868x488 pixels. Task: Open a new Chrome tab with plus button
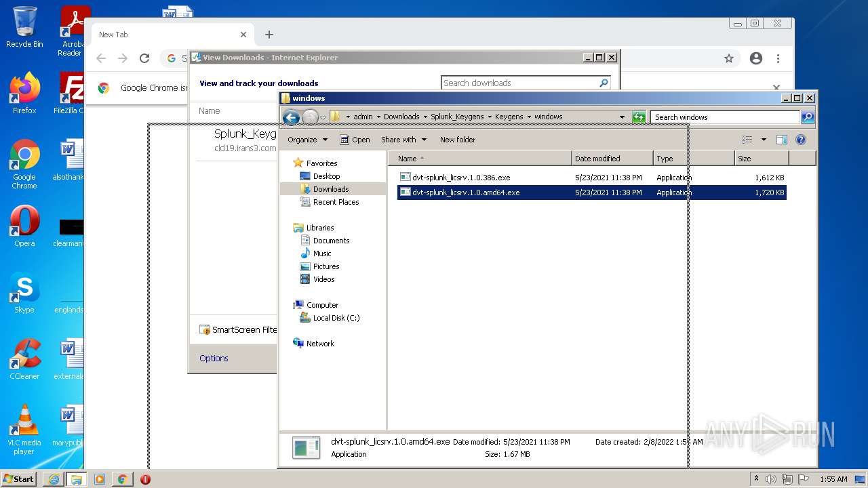point(269,35)
